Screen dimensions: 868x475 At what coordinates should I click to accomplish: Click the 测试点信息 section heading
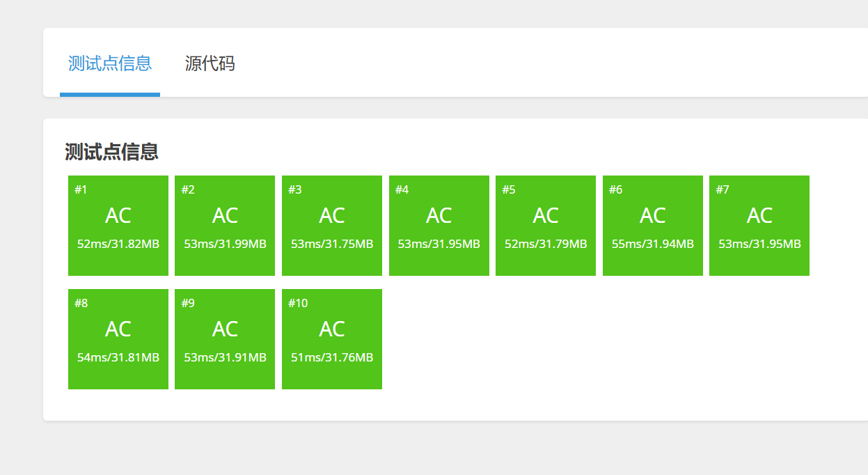111,151
